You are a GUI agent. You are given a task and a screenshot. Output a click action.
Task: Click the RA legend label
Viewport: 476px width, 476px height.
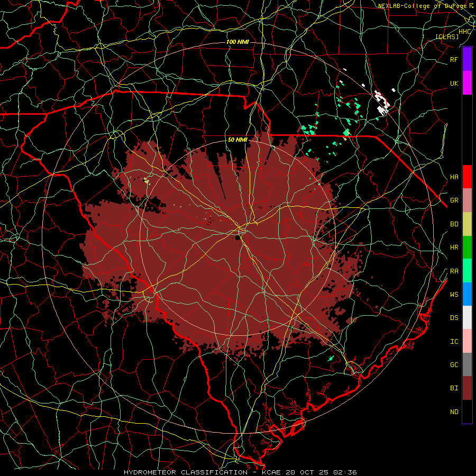point(454,271)
